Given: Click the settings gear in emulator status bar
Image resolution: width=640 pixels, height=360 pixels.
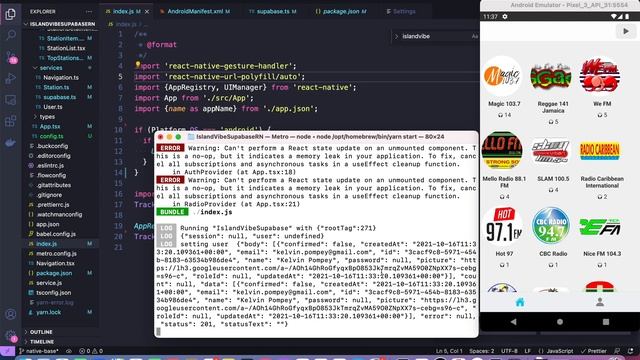Looking at the screenshot, I should coord(505,17).
